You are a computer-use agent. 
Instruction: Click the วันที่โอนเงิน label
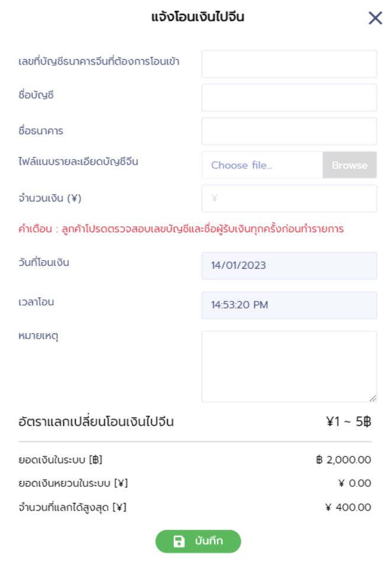(44, 262)
